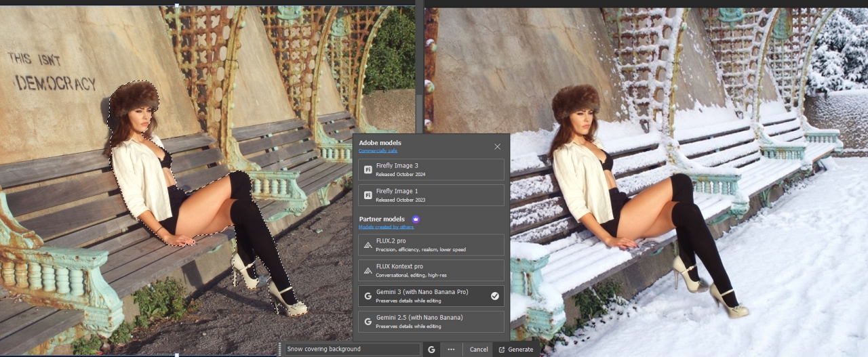Grab the taskbar drag handle left of prompt
This screenshot has height=357, width=868.
pos(279,350)
